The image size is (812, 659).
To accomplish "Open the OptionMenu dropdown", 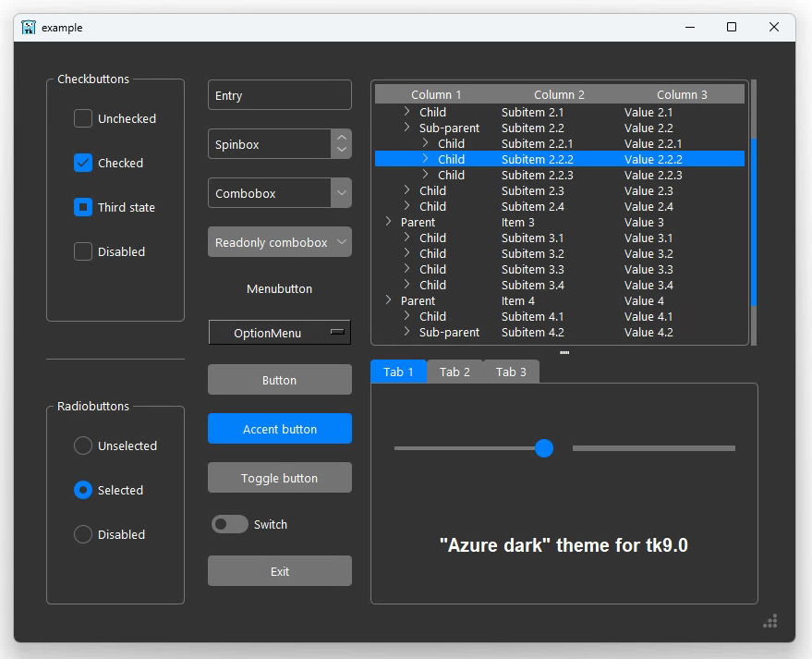I will (x=280, y=333).
